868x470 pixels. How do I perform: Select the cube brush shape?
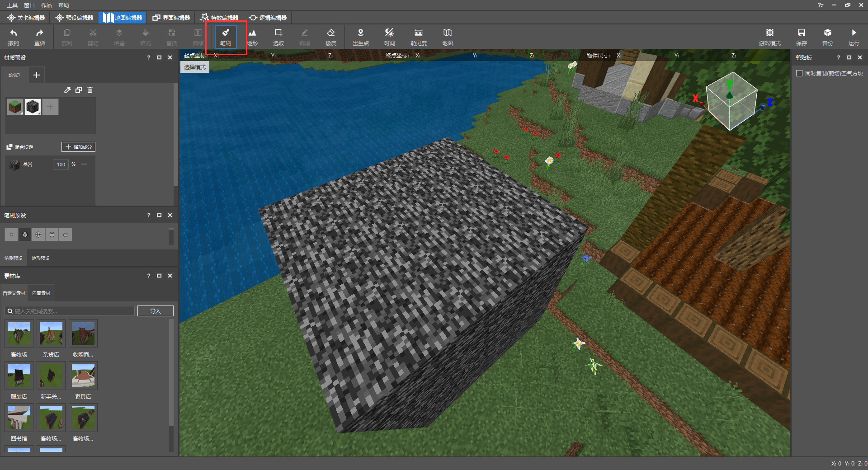25,235
